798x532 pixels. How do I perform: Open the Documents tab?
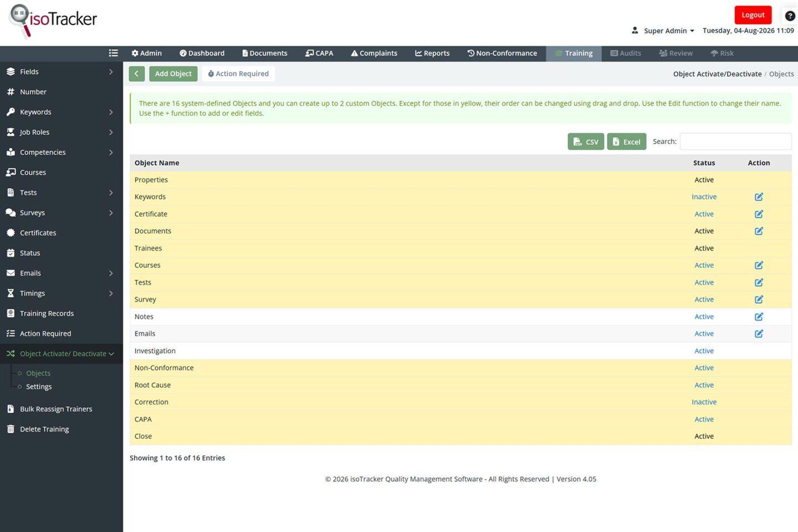tap(265, 53)
